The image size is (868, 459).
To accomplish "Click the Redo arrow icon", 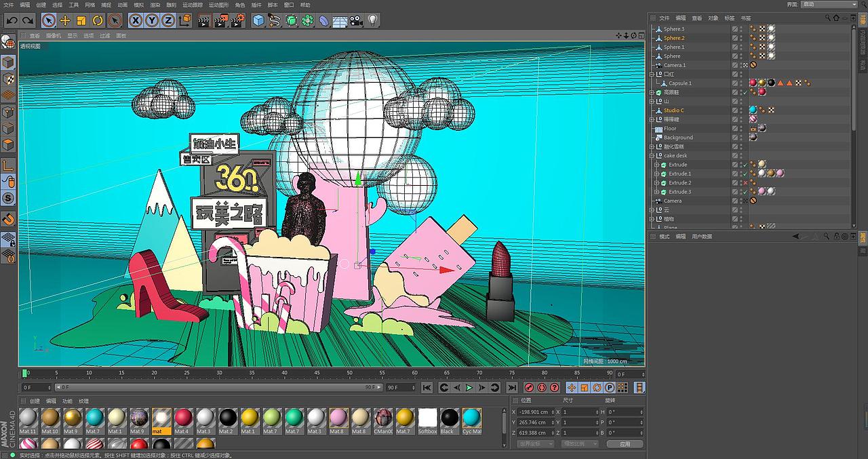I will click(x=27, y=20).
